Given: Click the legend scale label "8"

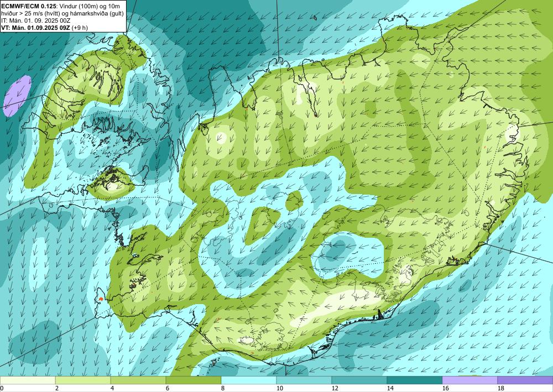Looking at the screenshot, I should (x=223, y=389).
